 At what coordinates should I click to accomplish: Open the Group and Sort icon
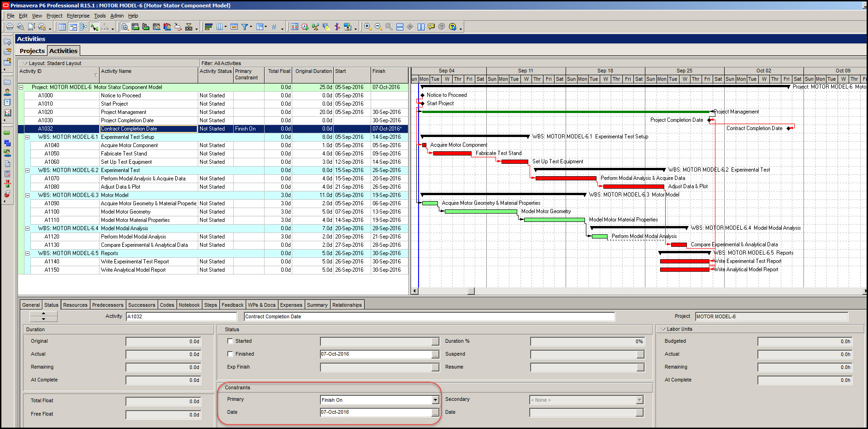coord(260,27)
